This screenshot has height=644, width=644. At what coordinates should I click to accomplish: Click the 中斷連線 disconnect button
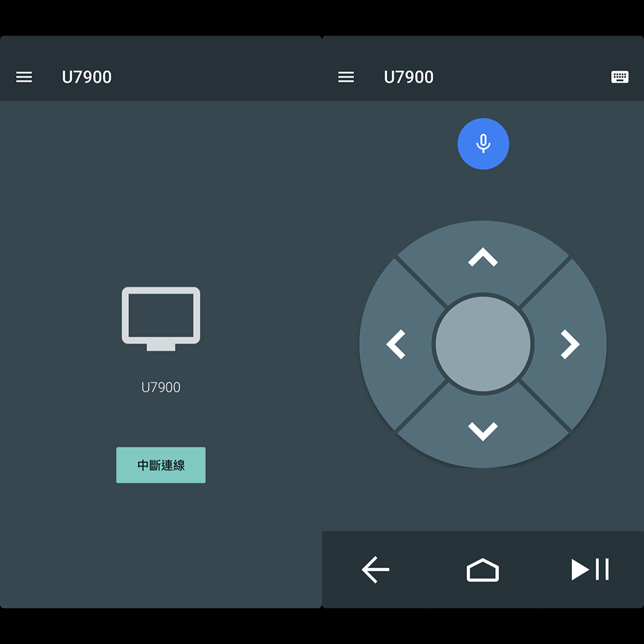pyautogui.click(x=161, y=465)
